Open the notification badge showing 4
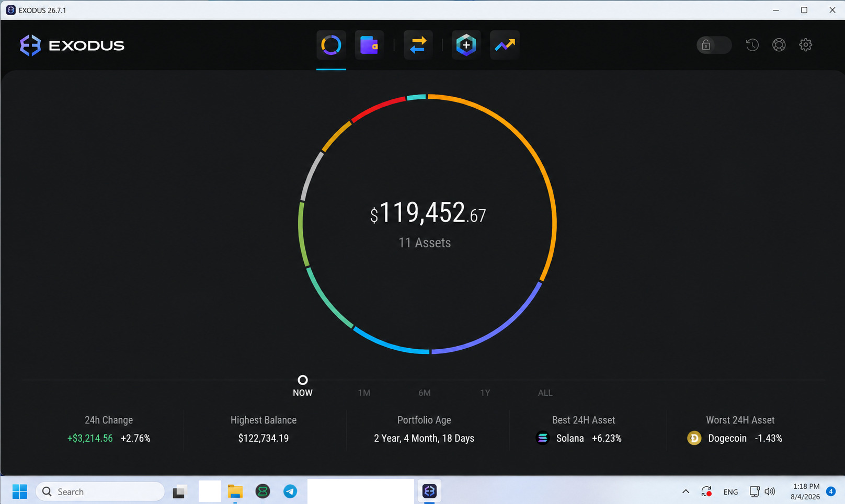Image resolution: width=845 pixels, height=504 pixels. [x=830, y=491]
